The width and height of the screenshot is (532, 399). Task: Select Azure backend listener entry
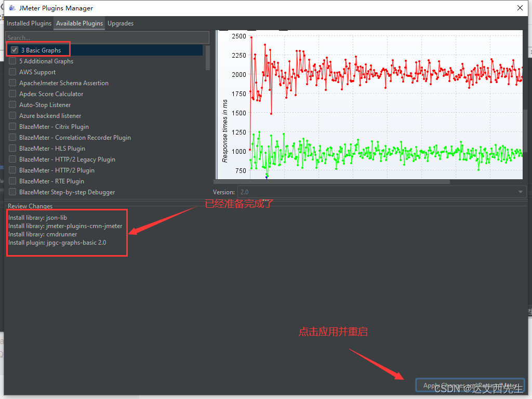coord(50,116)
